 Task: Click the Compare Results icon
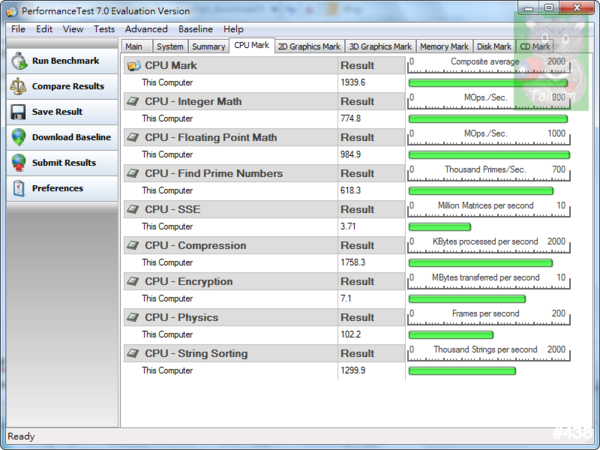pos(18,87)
